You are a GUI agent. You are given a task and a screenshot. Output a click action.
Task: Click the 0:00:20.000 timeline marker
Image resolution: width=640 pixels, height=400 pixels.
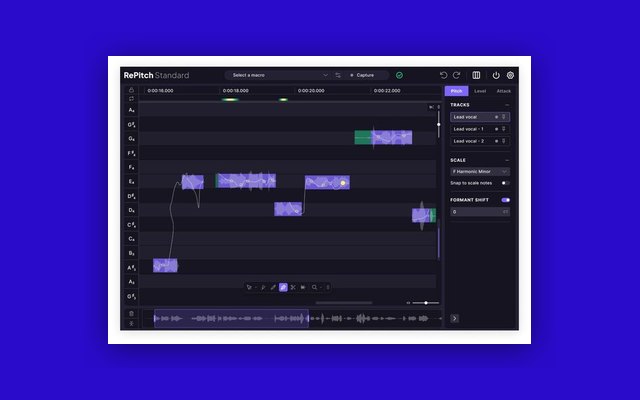coord(311,91)
